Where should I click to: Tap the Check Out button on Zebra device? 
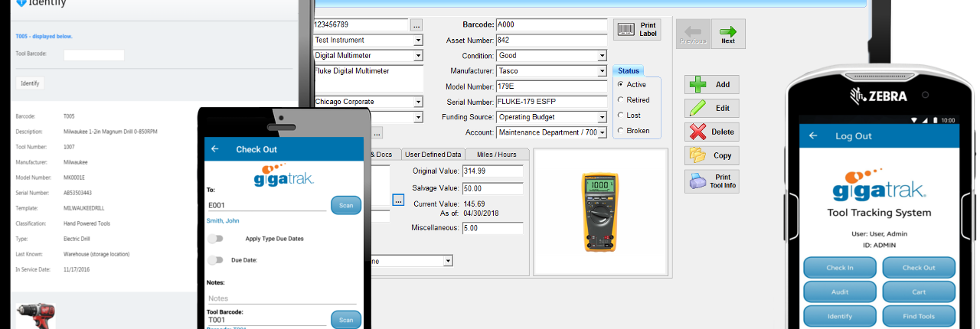[x=919, y=268]
